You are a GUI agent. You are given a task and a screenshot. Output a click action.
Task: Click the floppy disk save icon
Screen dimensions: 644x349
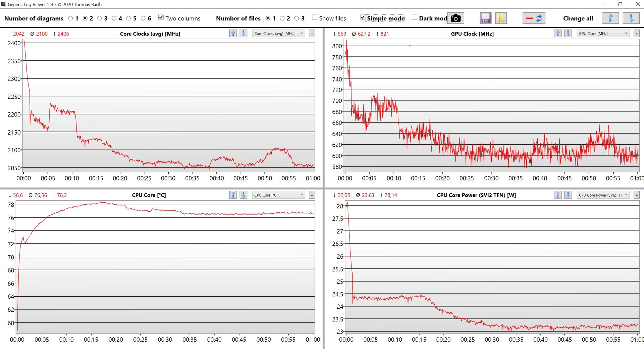click(485, 18)
